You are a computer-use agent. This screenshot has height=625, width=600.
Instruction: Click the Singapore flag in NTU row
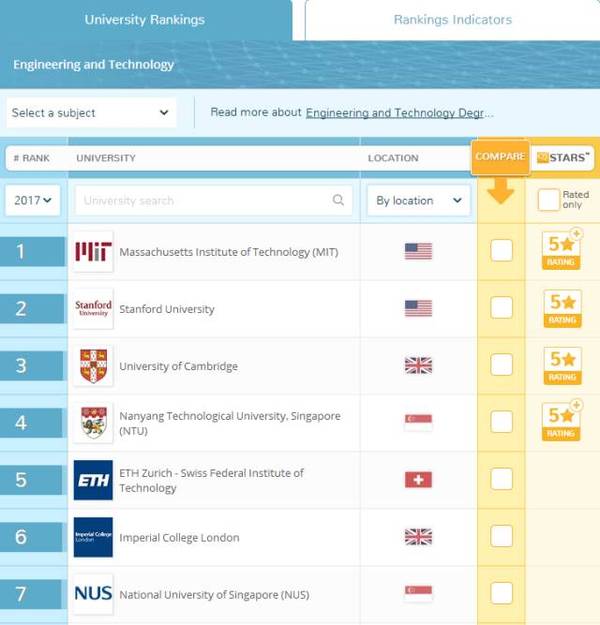[418, 423]
